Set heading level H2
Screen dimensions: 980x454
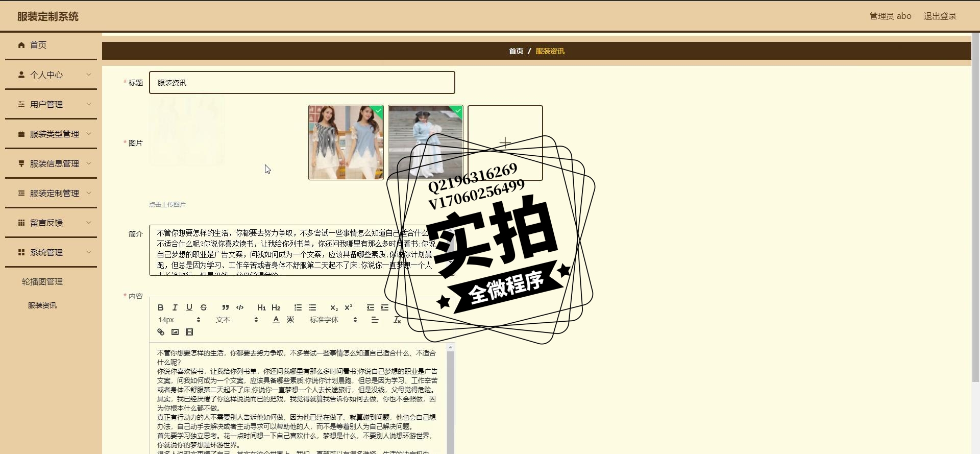click(276, 307)
